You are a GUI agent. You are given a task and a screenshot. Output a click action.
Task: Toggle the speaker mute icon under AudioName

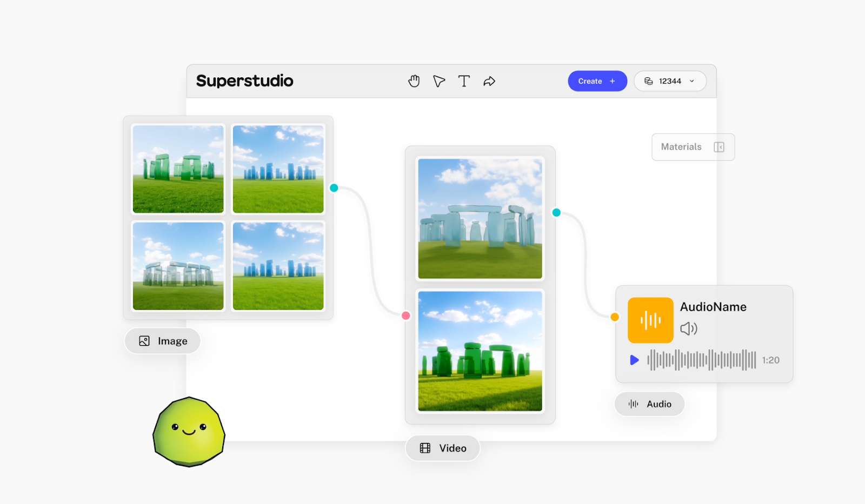(x=689, y=328)
